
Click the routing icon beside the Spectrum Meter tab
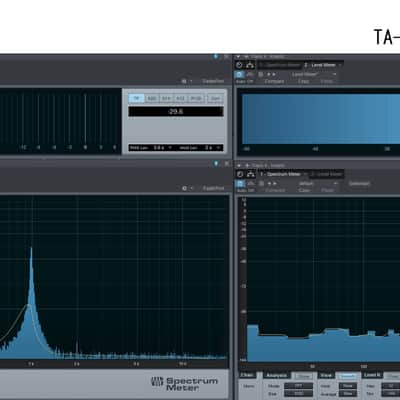250,174
